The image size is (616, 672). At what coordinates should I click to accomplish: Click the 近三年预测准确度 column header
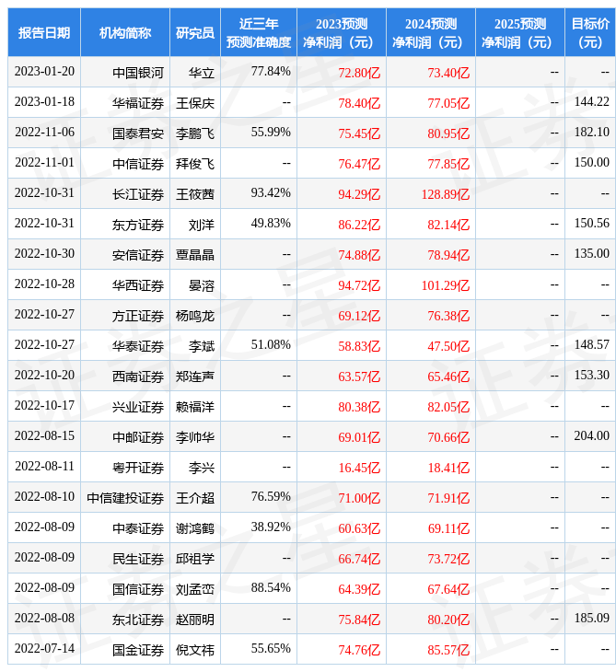(x=259, y=32)
